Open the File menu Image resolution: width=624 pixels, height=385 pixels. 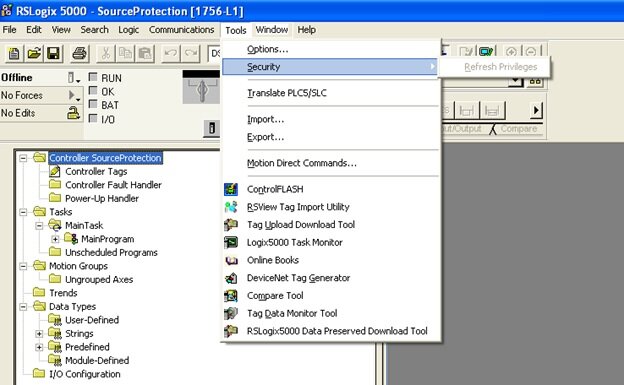[10, 30]
